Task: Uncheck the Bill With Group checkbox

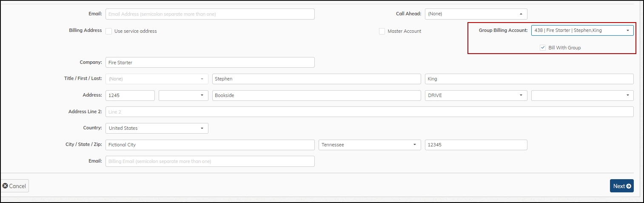Action: click(x=543, y=48)
